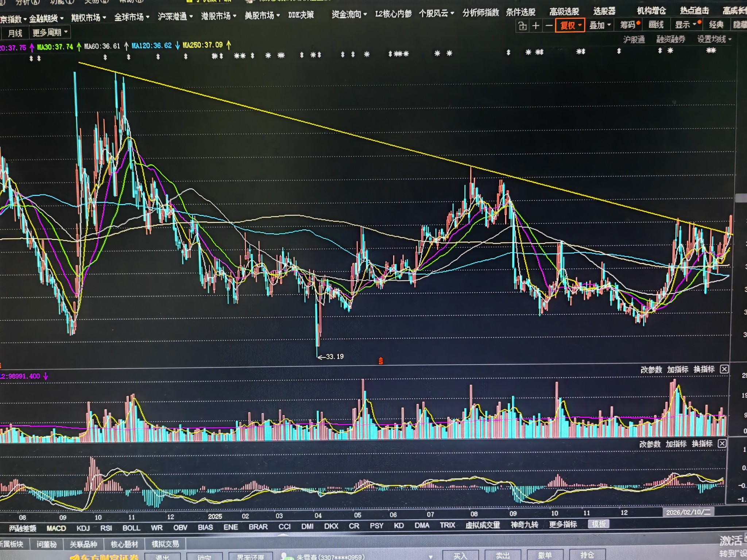Open the 资金流向 menu
The image size is (747, 560).
[349, 15]
